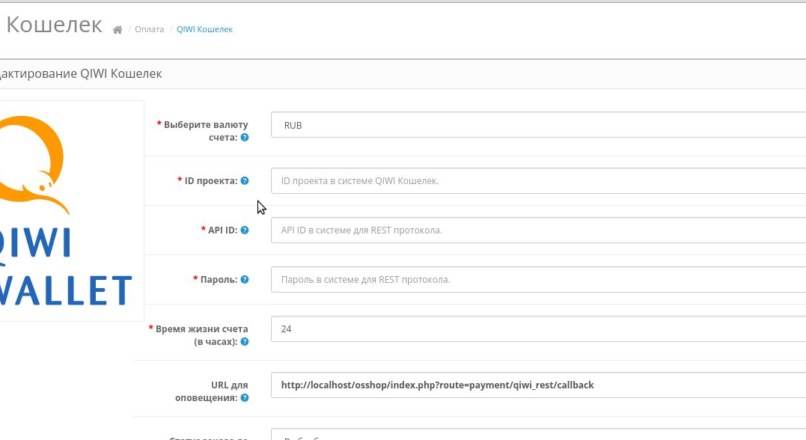Select the invoice lifetime field showing 24
Screen dimensions: 806x440
538,328
